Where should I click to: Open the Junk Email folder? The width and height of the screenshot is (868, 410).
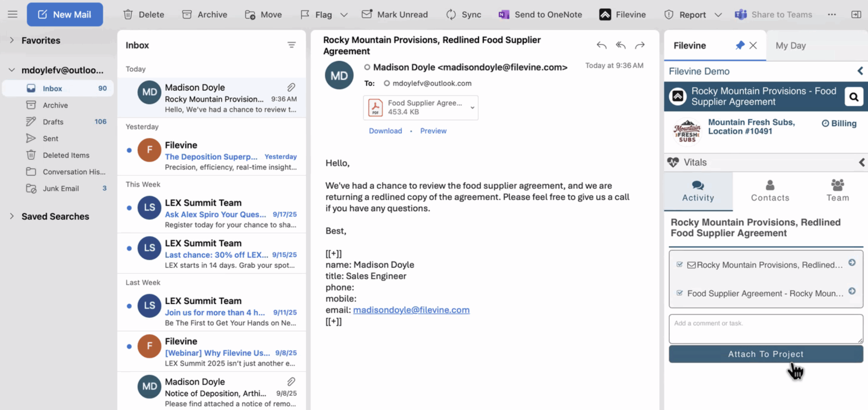point(61,188)
